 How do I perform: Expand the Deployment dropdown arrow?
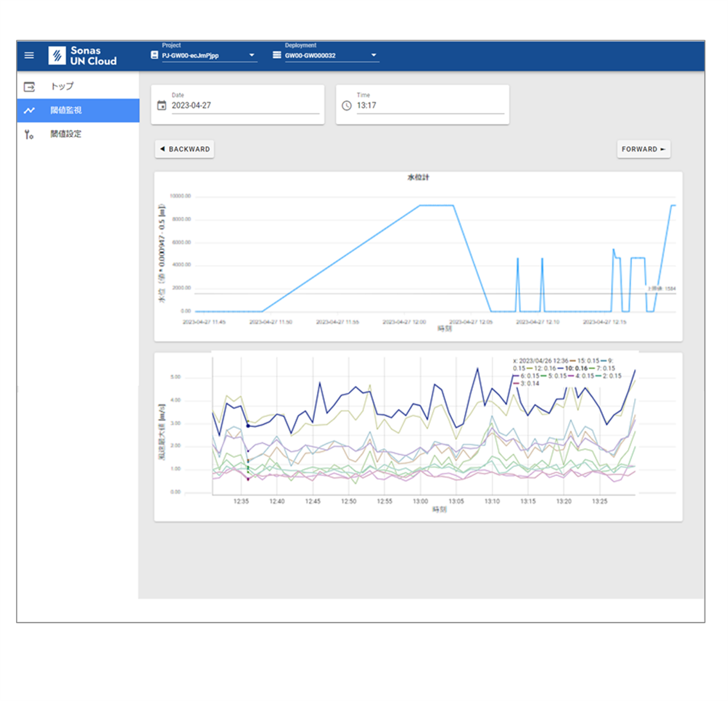pos(374,55)
